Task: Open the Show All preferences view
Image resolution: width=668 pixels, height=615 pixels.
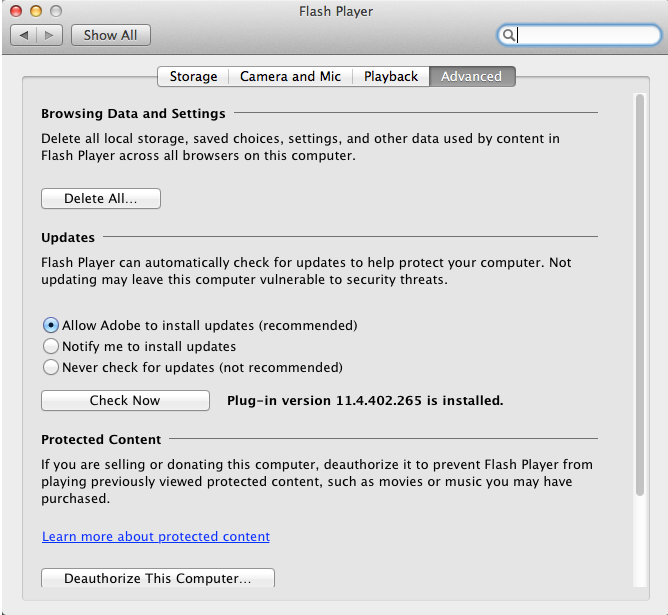Action: (111, 35)
